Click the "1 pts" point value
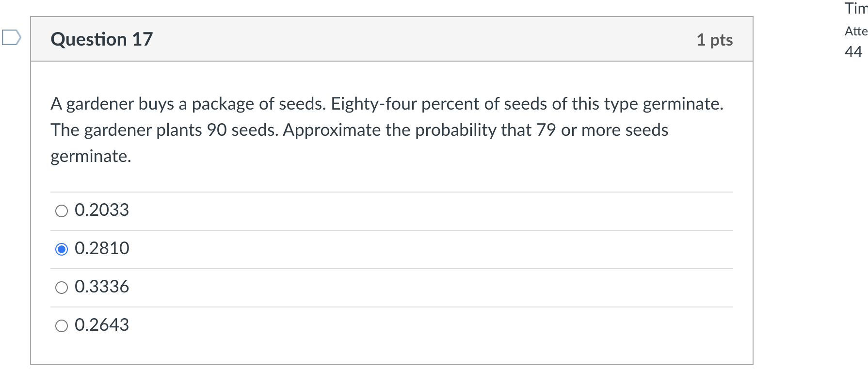Viewport: 868px width, 387px height. coord(714,40)
